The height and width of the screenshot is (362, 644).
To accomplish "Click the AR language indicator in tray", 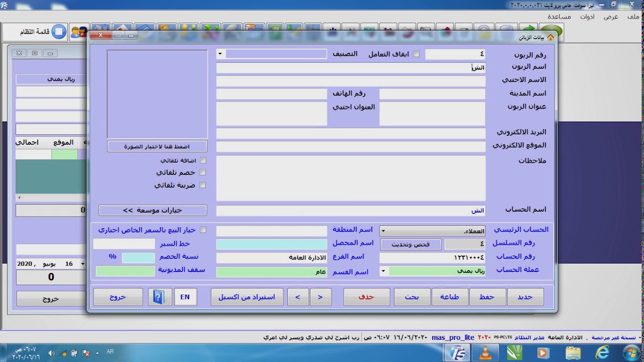I will (110, 352).
